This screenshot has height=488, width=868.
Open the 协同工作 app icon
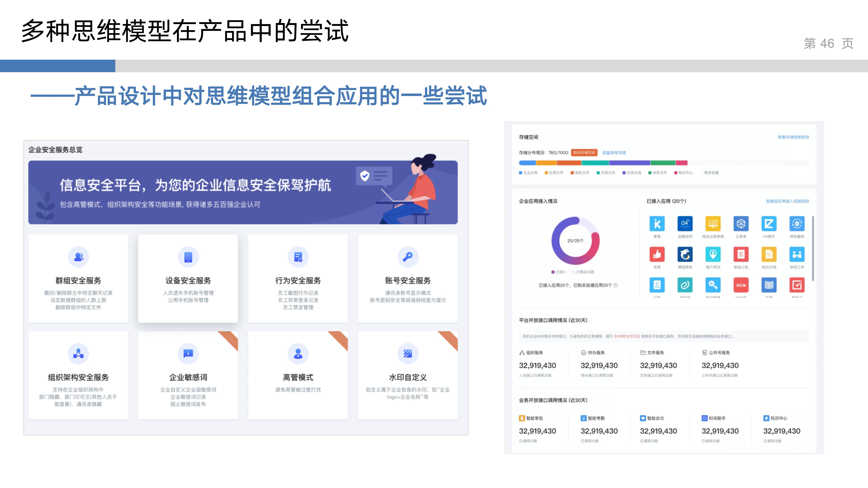click(x=797, y=254)
